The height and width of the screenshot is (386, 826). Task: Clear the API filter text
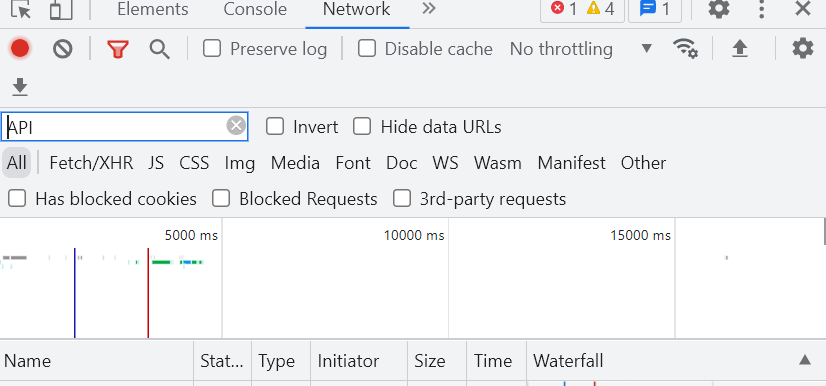tap(237, 126)
